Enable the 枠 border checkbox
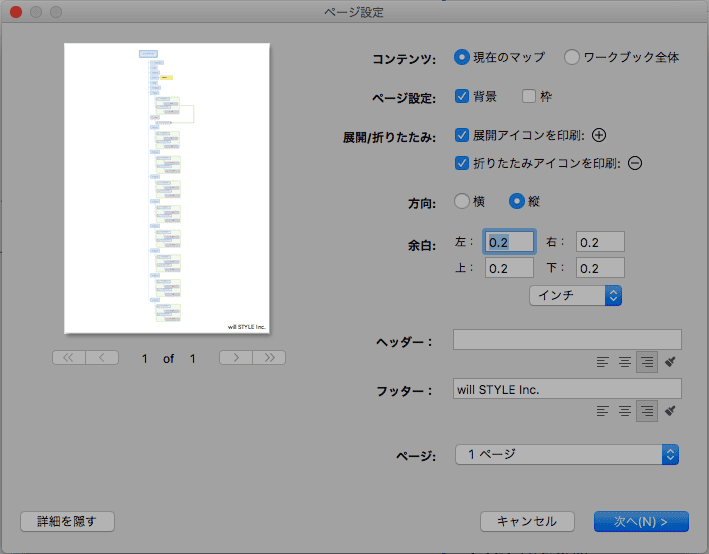This screenshot has width=709, height=554. (x=529, y=96)
